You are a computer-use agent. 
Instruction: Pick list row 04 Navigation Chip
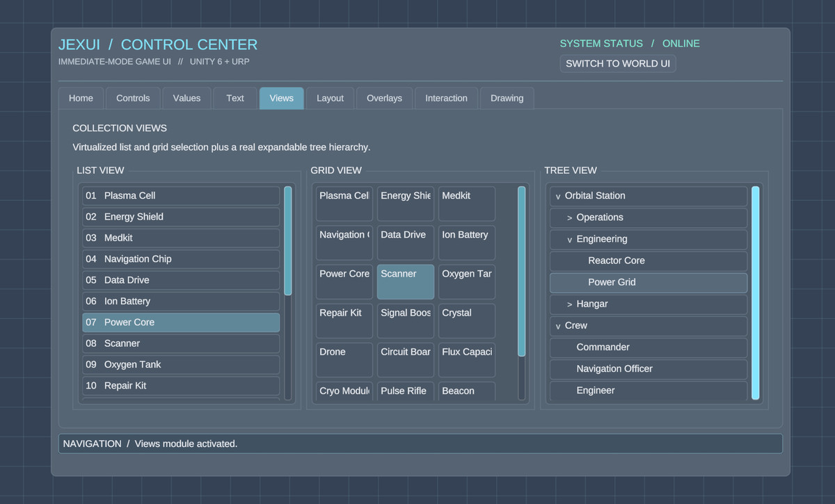(181, 259)
